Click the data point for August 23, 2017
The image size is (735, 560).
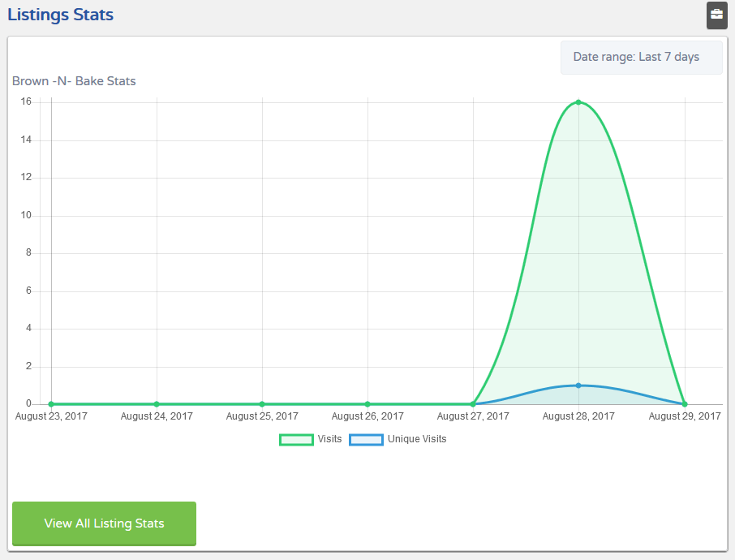click(52, 404)
